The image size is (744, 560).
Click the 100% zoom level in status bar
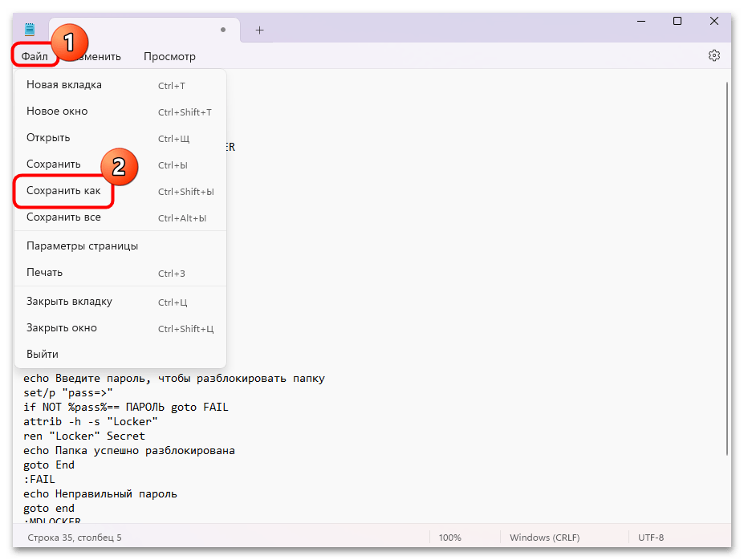pyautogui.click(x=449, y=538)
